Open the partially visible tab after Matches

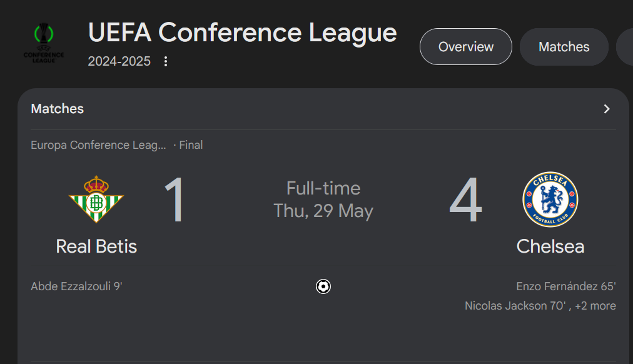click(624, 47)
